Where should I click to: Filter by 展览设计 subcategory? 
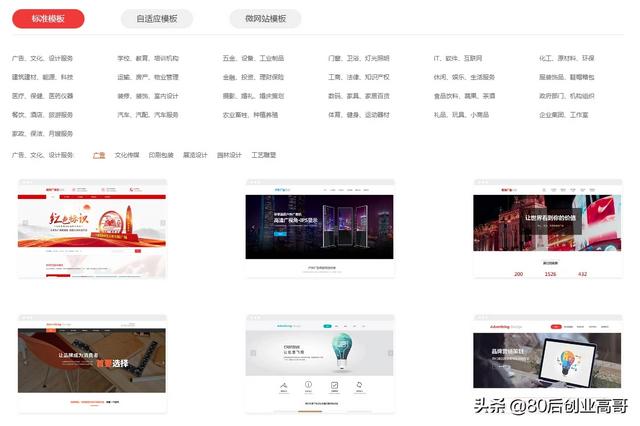click(195, 155)
